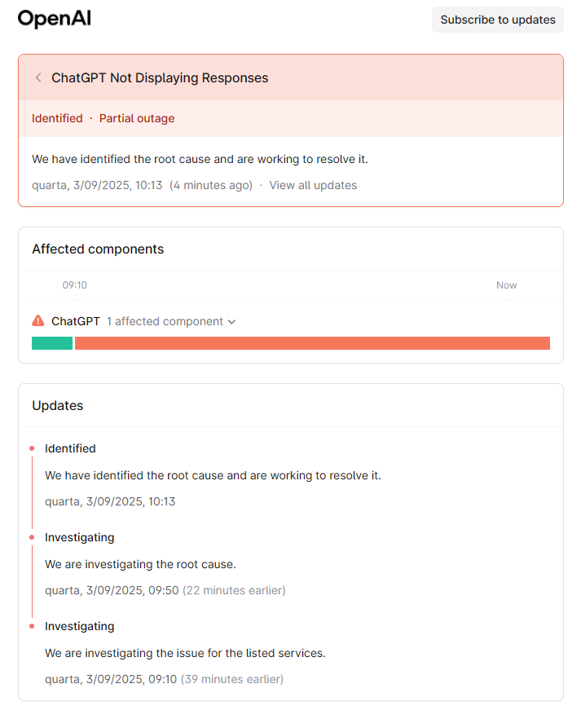Open View all updates
The width and height of the screenshot is (581, 728).
(313, 185)
